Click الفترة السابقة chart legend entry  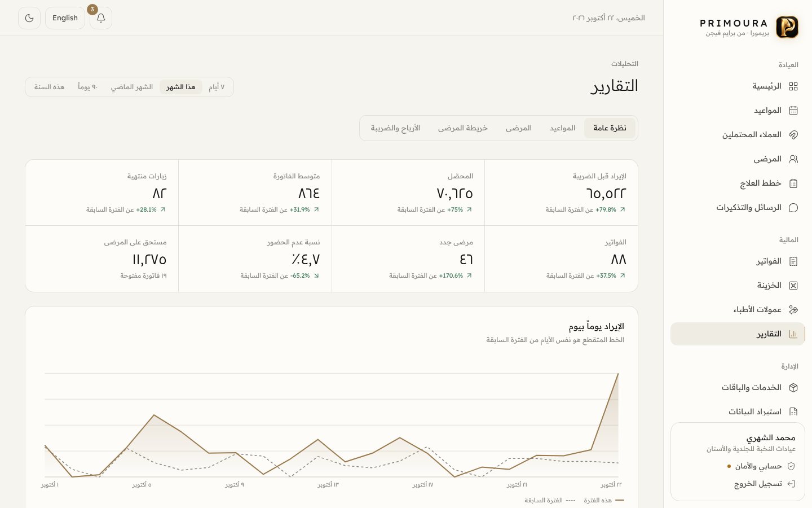tap(550, 500)
